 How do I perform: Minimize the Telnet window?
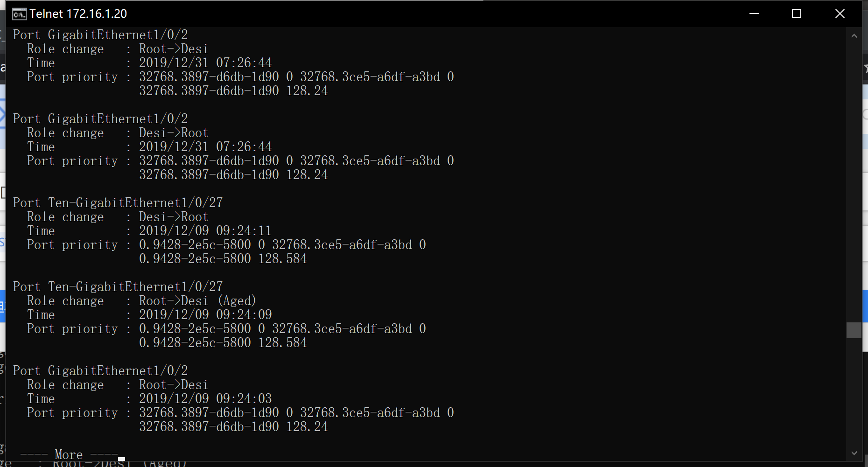coord(754,14)
